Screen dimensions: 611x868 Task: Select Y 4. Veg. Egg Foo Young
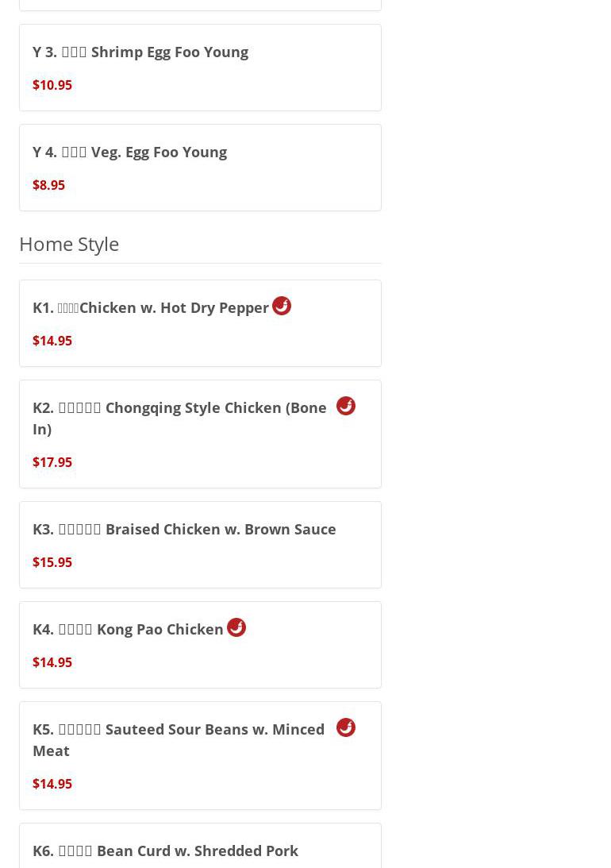(x=130, y=152)
